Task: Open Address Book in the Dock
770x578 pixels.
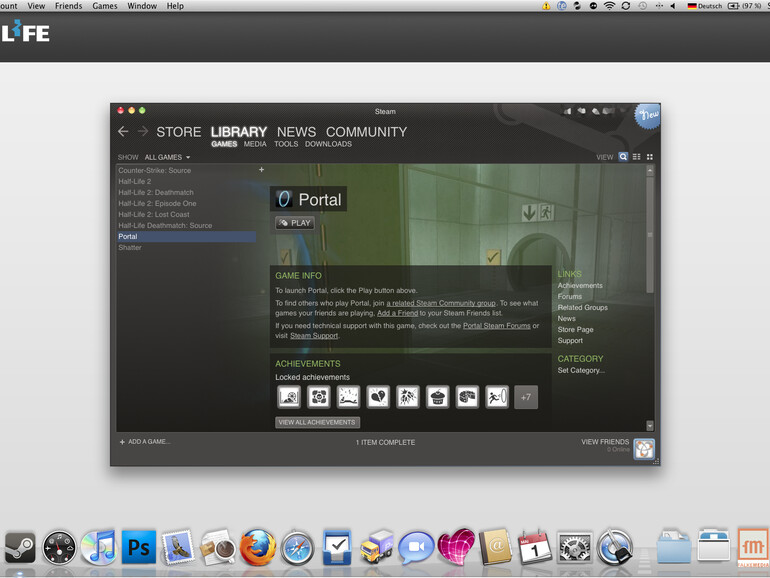Action: 495,547
